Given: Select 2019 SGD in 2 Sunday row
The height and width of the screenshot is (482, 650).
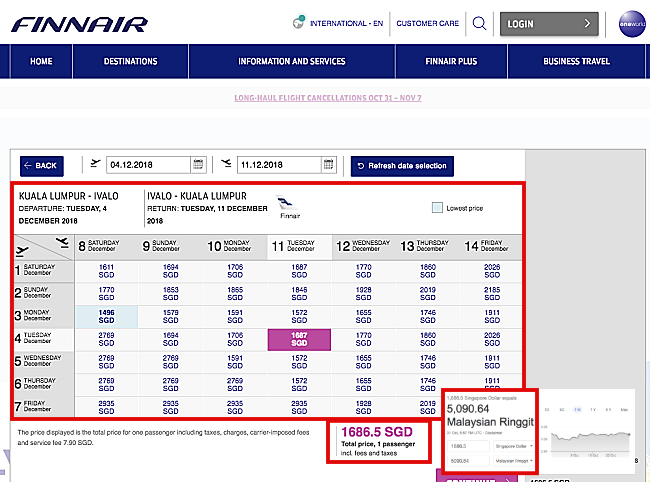Looking at the screenshot, I should (428, 294).
